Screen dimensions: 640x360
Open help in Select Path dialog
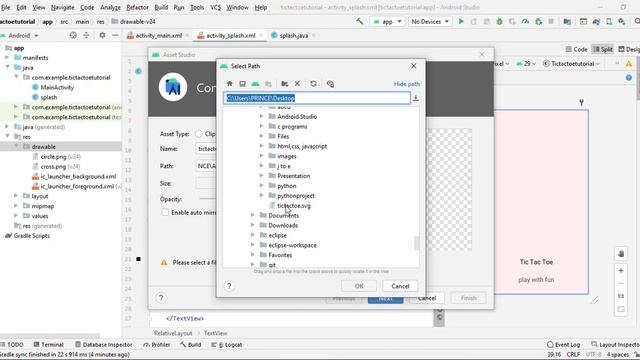pos(229,286)
